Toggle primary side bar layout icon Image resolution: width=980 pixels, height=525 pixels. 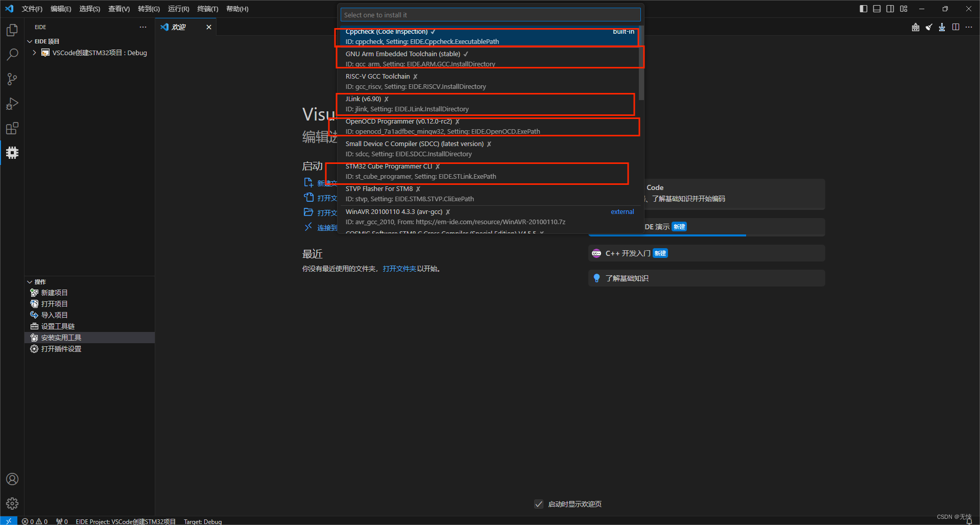tap(864, 9)
